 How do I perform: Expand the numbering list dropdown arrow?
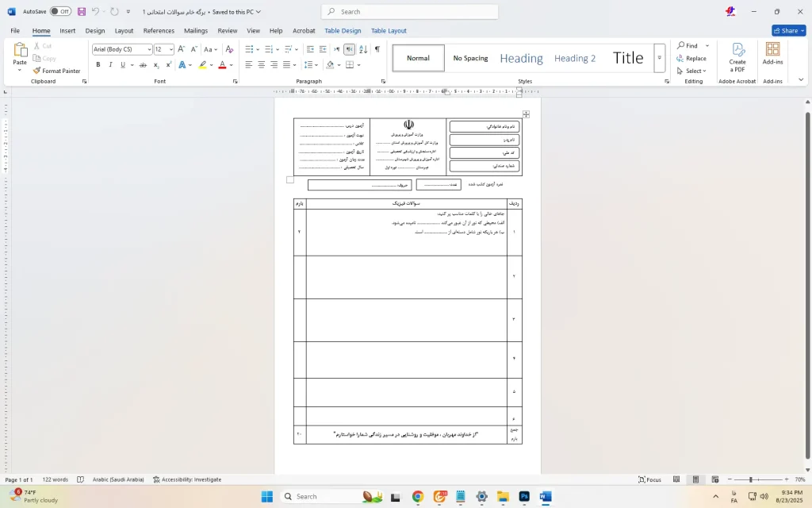click(x=278, y=49)
